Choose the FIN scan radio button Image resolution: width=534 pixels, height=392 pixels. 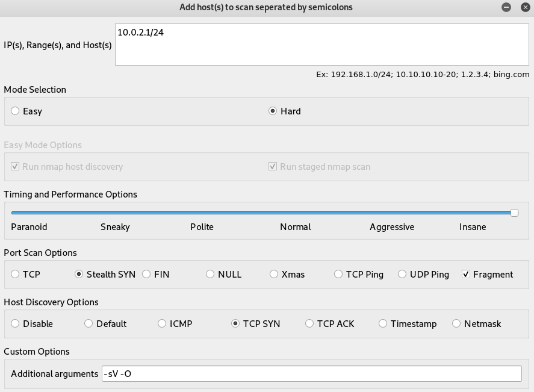146,275
